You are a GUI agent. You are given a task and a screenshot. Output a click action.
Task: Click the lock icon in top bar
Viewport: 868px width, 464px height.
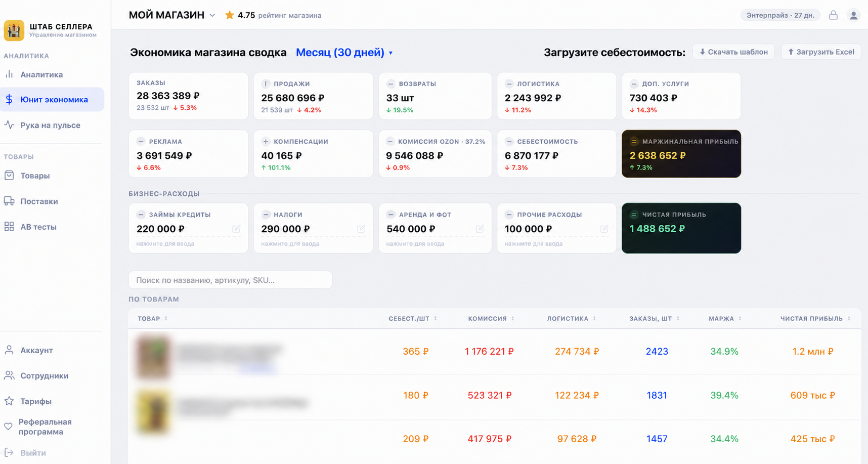(833, 15)
